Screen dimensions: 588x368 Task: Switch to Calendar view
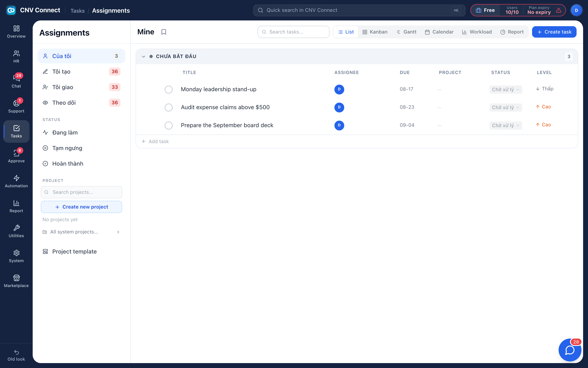tap(439, 32)
